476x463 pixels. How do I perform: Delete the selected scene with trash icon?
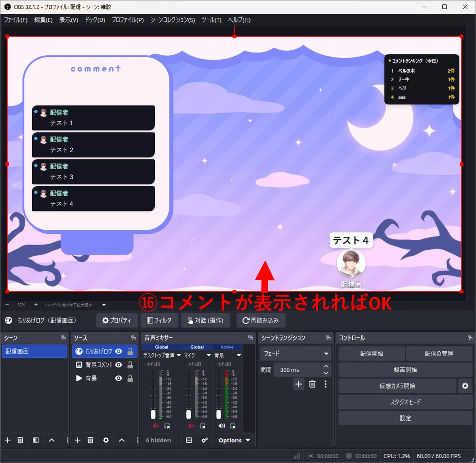click(x=21, y=440)
